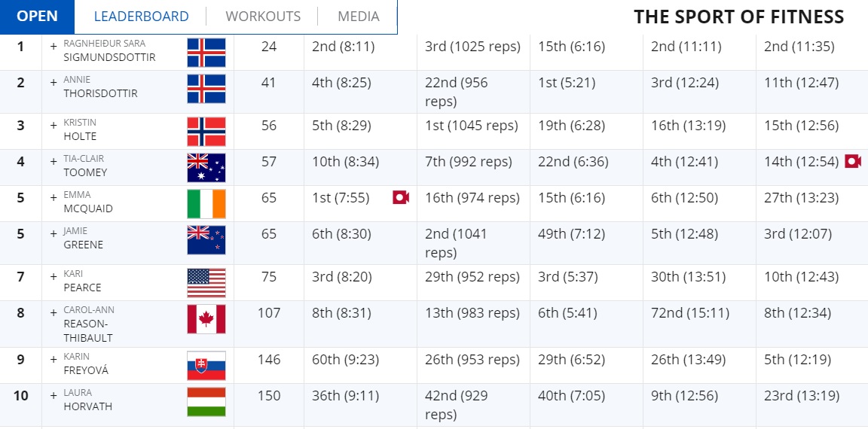Expand Laura Horvath's row details
The image size is (868, 429).
pos(53,395)
